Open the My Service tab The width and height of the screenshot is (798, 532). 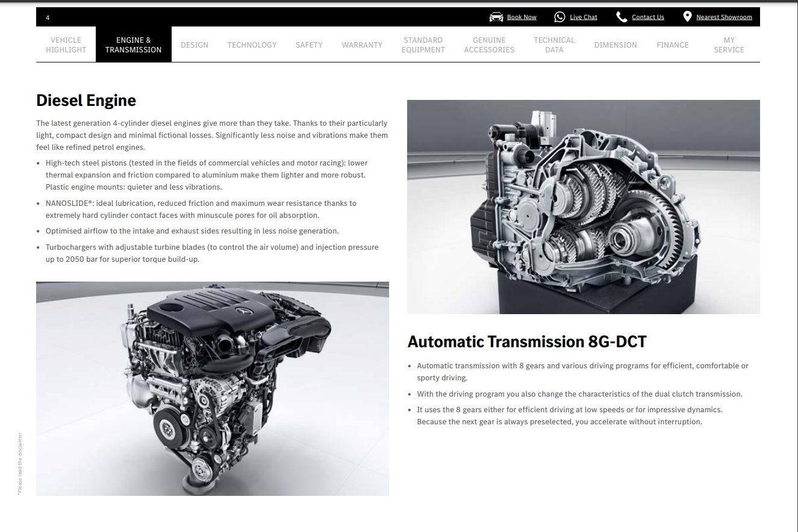coord(729,45)
